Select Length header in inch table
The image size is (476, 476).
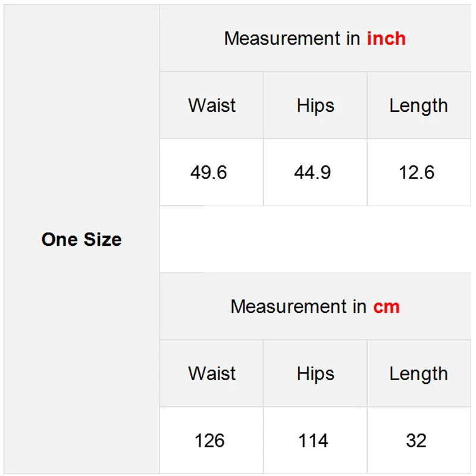[418, 106]
